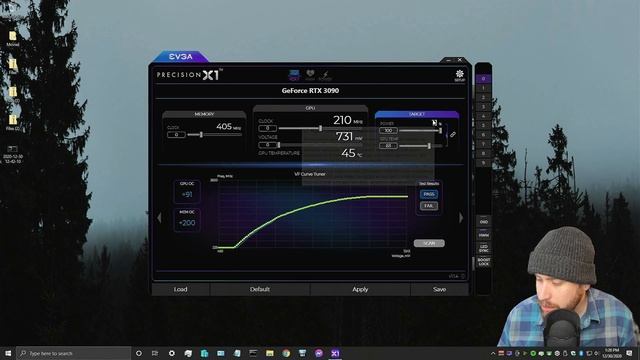
Task: Open the Chrome icon on taskbar
Action: pos(286,353)
